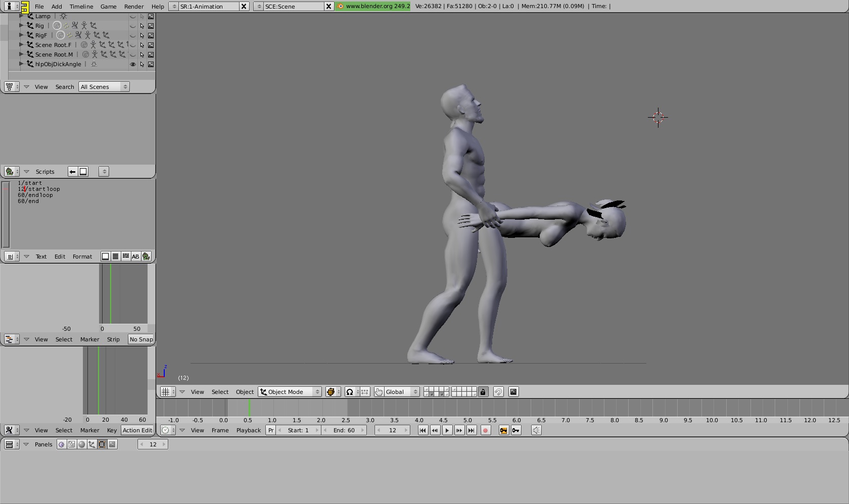Image resolution: width=849 pixels, height=504 pixels.
Task: Toggle AB syntax highlighting in text editor
Action: pyautogui.click(x=135, y=257)
